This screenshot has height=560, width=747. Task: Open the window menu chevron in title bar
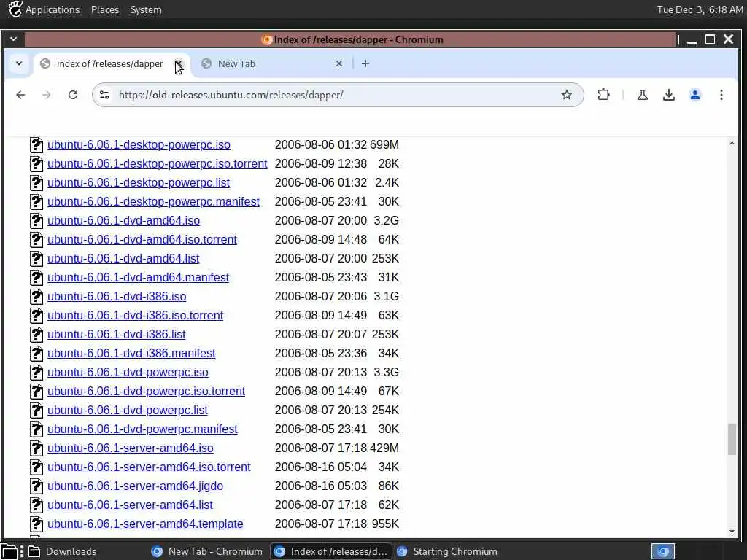pyautogui.click(x=13, y=39)
